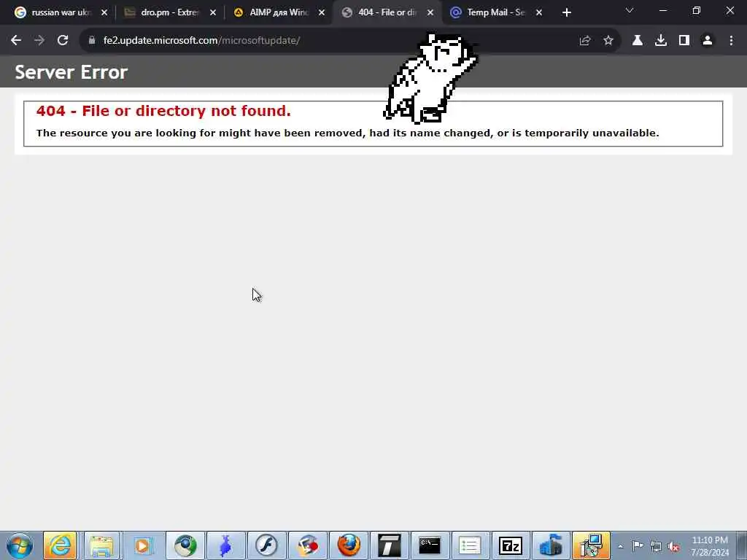Open the Chromium-style browser taskbar icon
Viewport: 747px width, 560px height.
click(185, 545)
